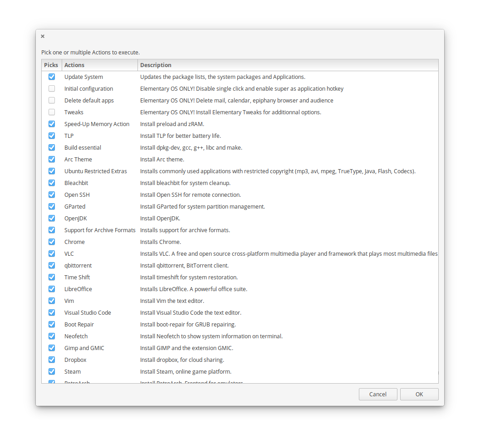Toggle the GParted checkbox
480x448 pixels.
coord(52,206)
